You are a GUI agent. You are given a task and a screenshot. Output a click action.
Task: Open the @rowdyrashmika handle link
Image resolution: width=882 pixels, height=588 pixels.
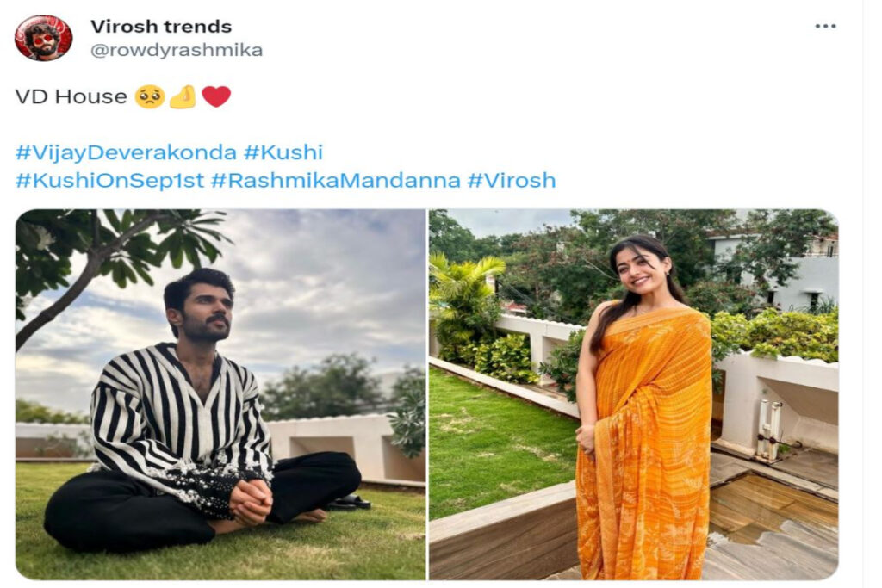[177, 50]
